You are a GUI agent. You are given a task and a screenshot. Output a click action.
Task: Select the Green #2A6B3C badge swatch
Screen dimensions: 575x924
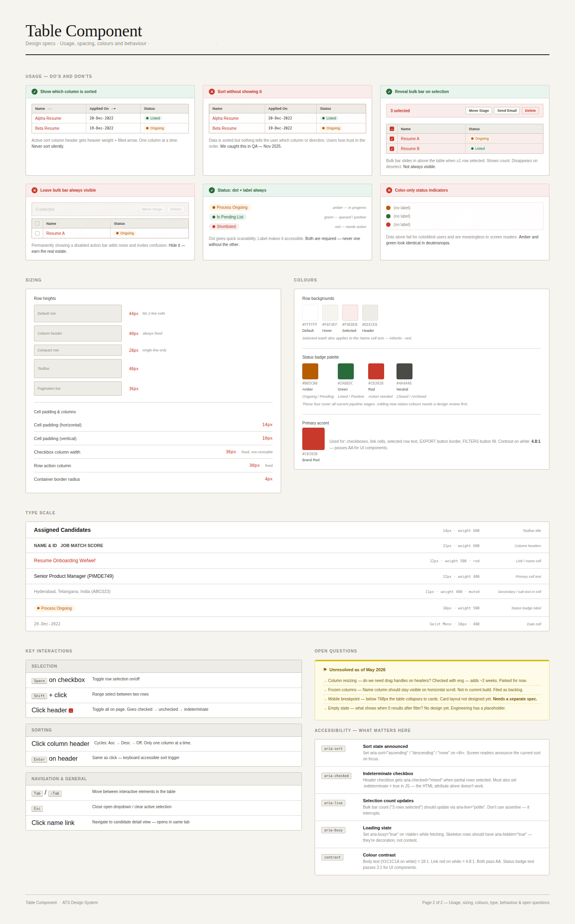click(346, 371)
